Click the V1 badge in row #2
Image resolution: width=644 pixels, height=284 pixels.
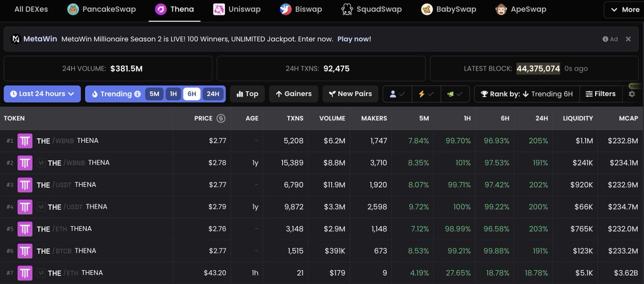point(41,163)
